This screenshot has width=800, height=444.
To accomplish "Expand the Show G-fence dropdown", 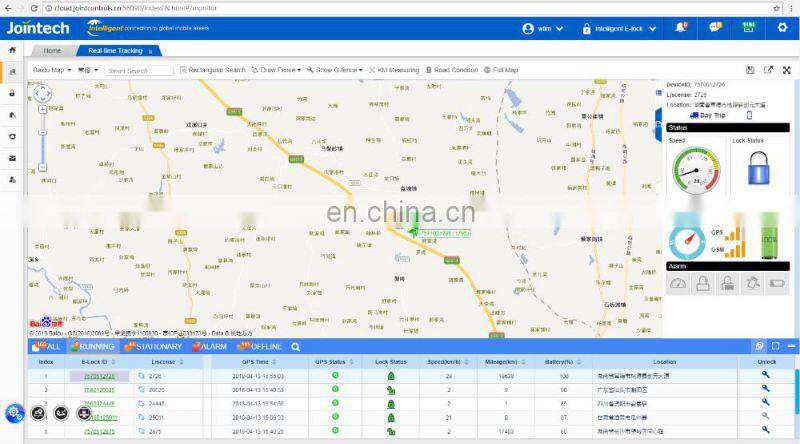I will click(337, 70).
